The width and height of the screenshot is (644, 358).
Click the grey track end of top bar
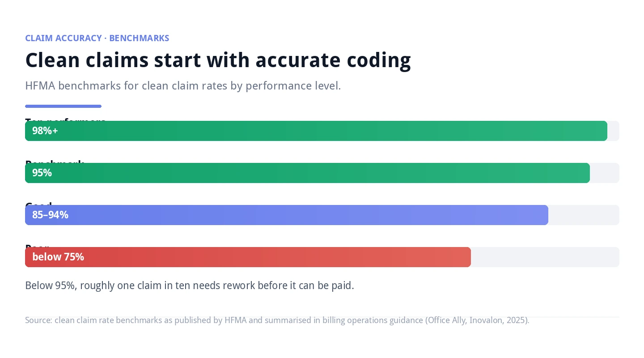pyautogui.click(x=613, y=131)
